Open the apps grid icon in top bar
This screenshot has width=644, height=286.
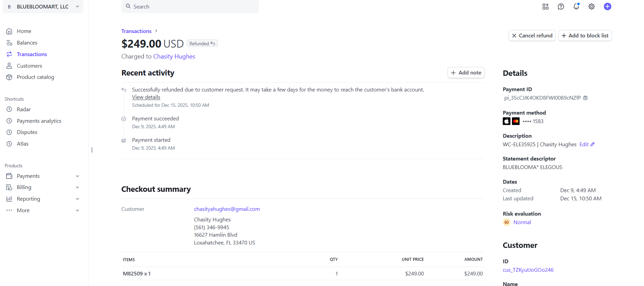545,6
